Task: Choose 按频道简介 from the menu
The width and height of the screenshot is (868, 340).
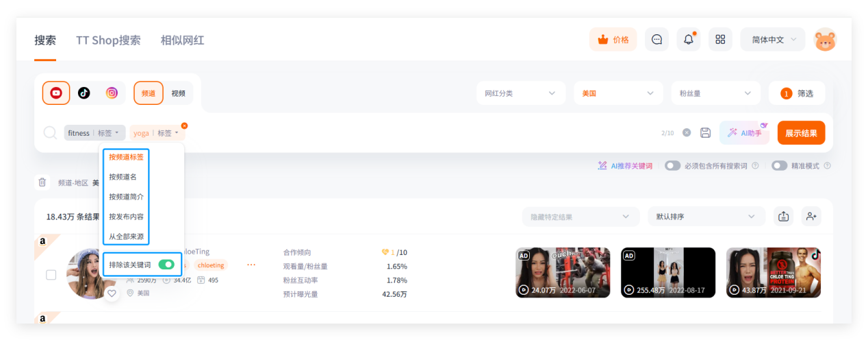Action: point(126,197)
